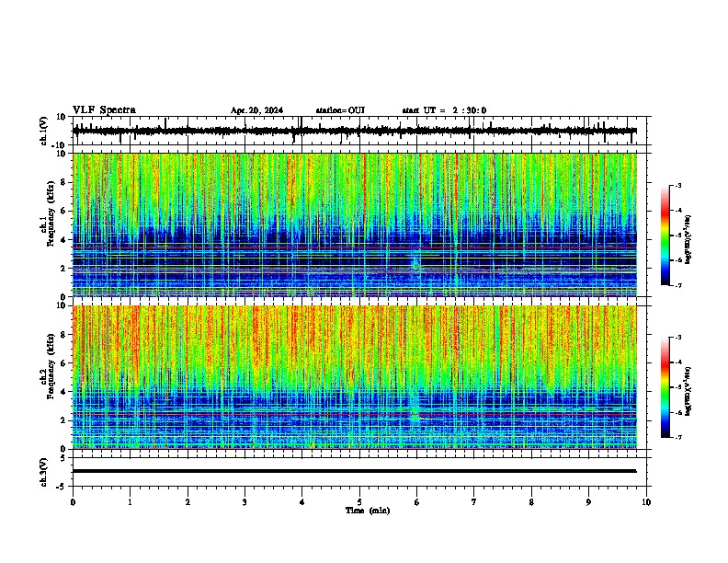728x563 pixels.
Task: Click the "VLF Spectra" title text
Action: 104,110
